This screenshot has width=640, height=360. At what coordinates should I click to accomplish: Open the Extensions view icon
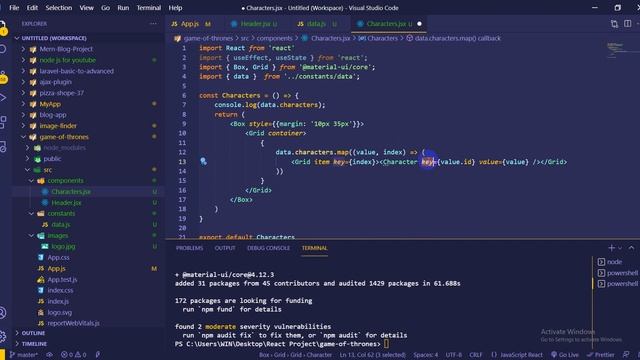point(3,122)
